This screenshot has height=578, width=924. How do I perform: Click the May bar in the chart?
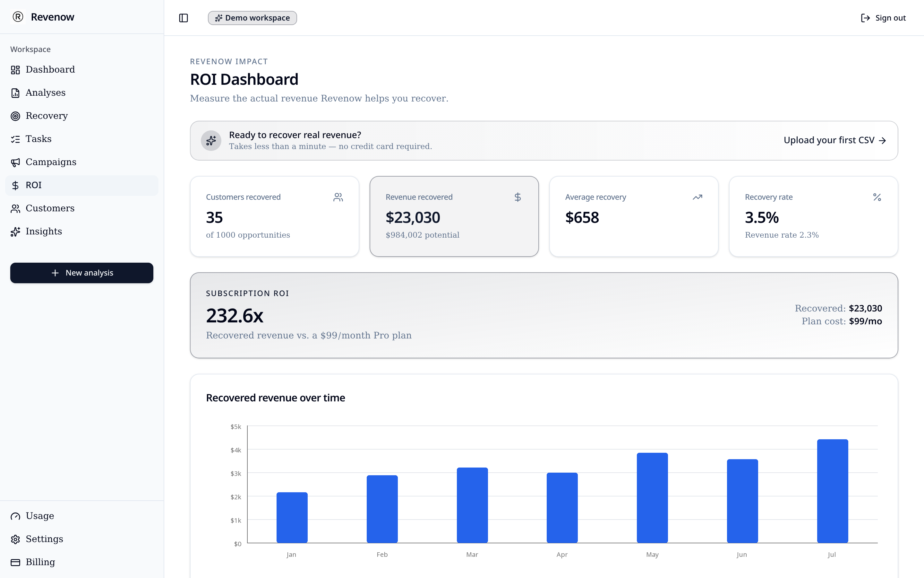(652, 498)
